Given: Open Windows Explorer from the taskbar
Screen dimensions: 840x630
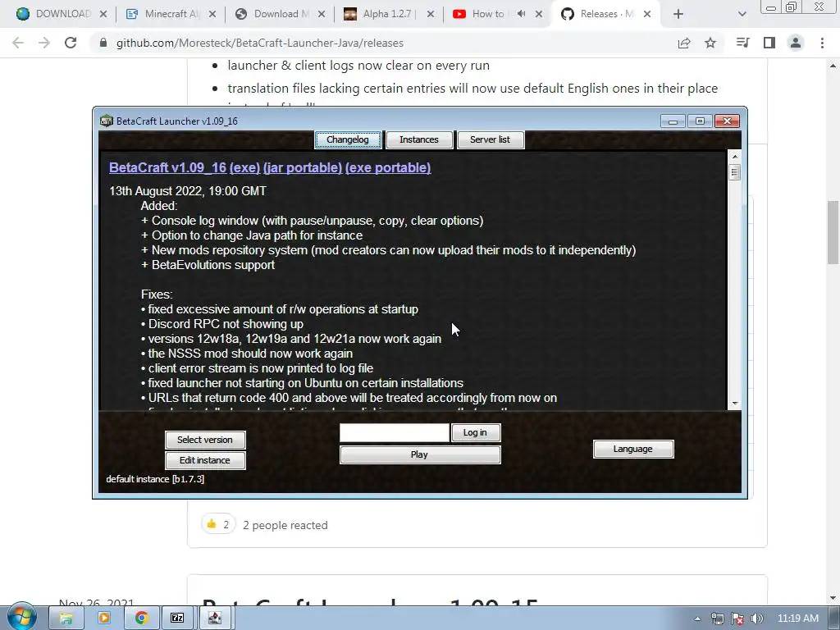Looking at the screenshot, I should coord(66,619).
